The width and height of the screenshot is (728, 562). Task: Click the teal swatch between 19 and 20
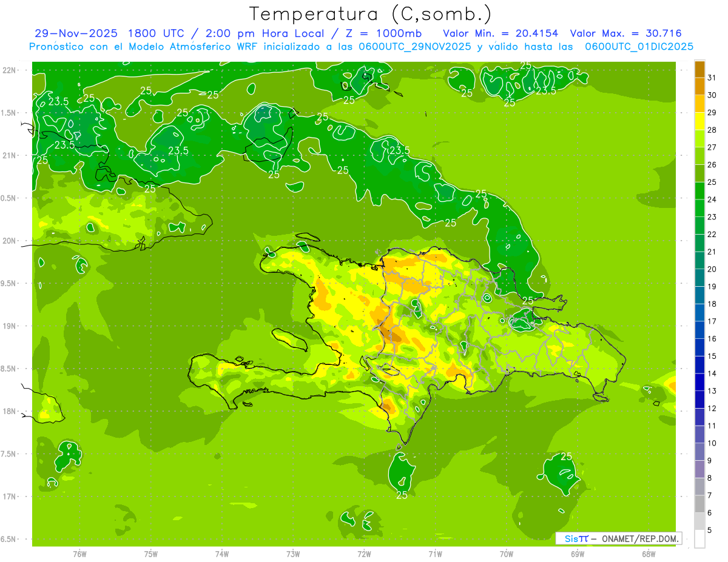[x=699, y=278]
